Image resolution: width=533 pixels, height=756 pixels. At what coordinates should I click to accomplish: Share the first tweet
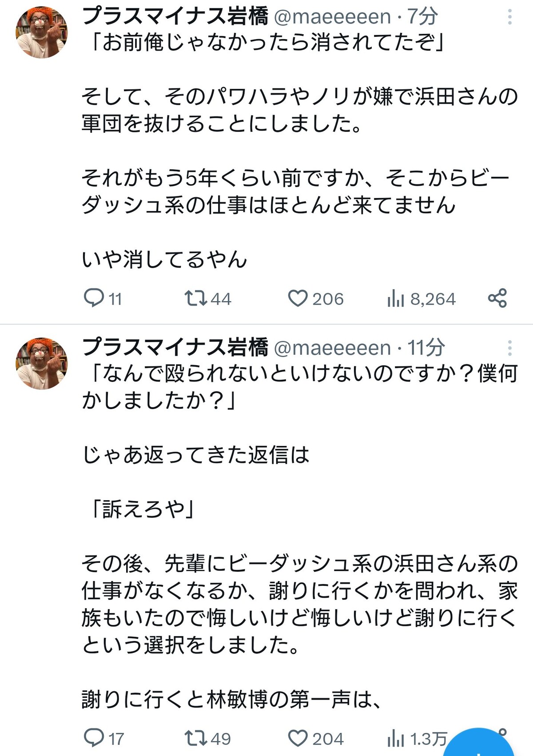497,298
